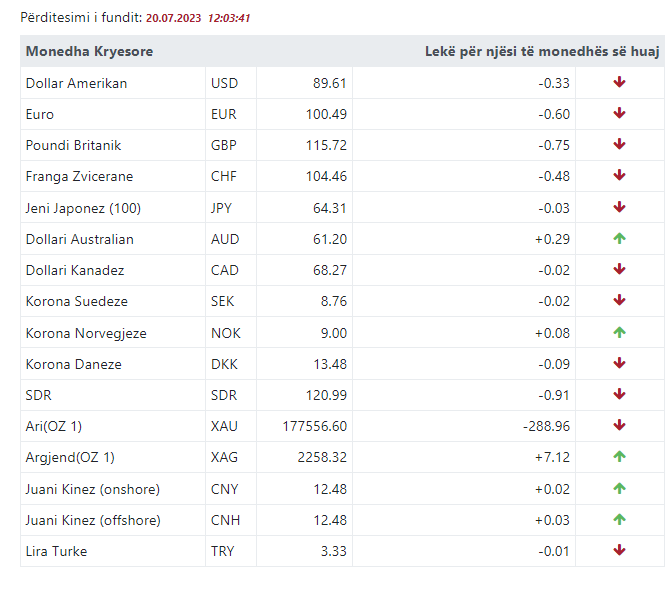The width and height of the screenshot is (669, 595).
Task: Click the red down arrow in USD row
Action: pos(619,83)
